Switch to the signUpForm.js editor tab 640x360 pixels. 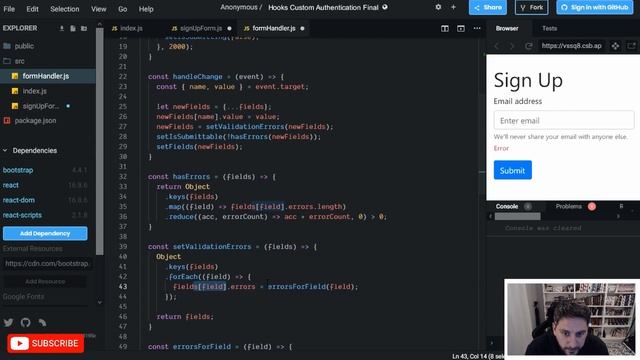[202, 28]
